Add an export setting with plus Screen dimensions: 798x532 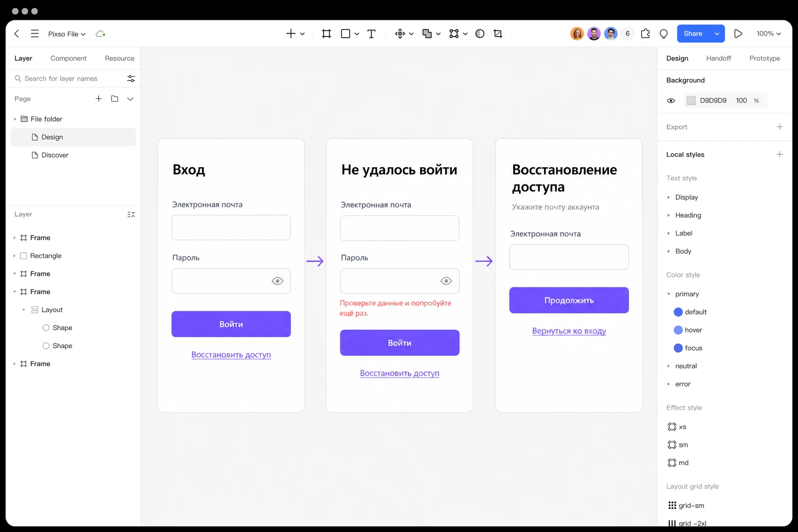click(779, 127)
